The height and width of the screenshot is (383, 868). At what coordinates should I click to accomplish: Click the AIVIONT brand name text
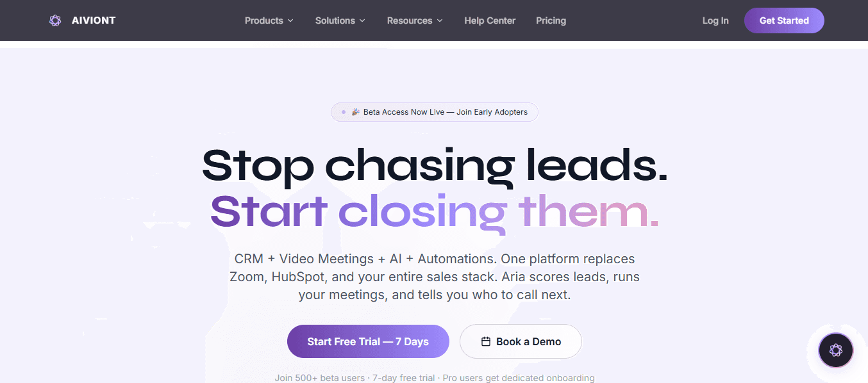(x=94, y=20)
